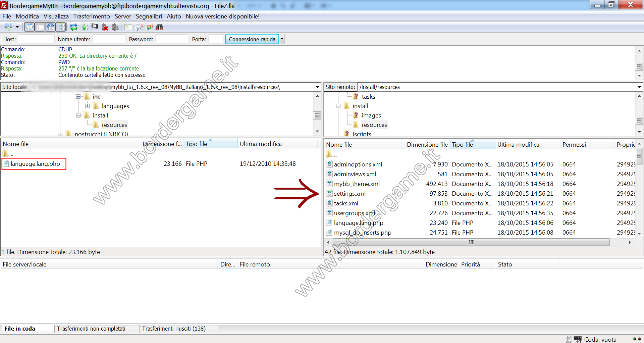This screenshot has height=343, width=644.
Task: Cancel the current operation
Action: pyautogui.click(x=95, y=27)
